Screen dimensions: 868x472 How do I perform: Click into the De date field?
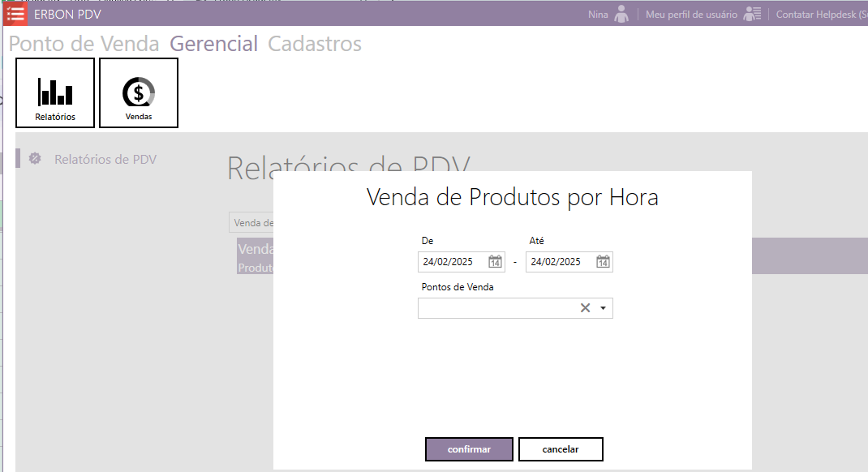pyautogui.click(x=452, y=262)
